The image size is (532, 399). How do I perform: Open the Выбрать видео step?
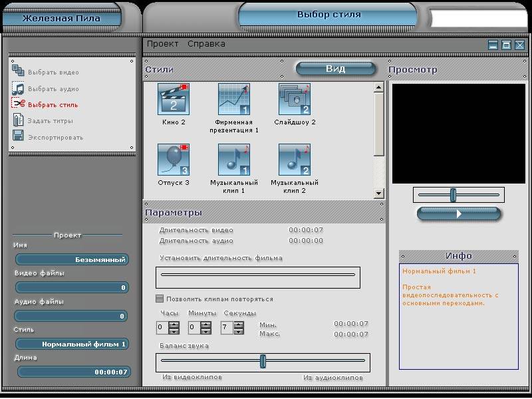(x=53, y=72)
